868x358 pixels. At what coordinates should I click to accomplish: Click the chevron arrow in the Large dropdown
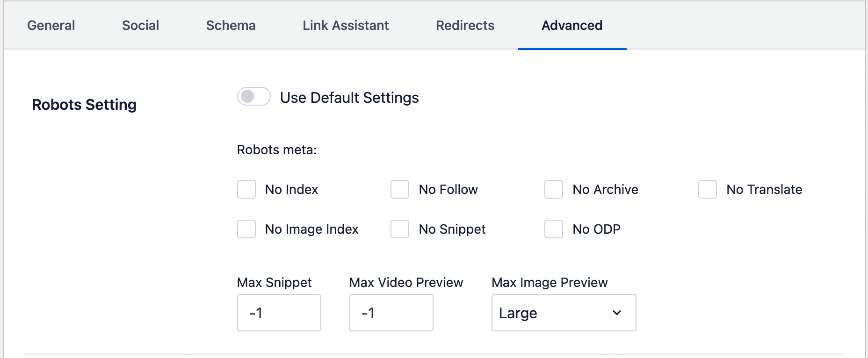(x=617, y=313)
